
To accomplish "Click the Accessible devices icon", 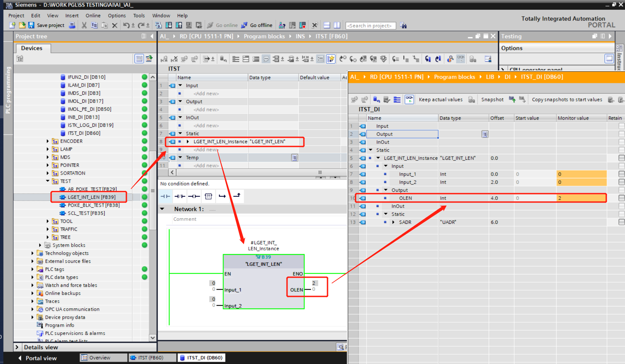I will coord(282,25).
